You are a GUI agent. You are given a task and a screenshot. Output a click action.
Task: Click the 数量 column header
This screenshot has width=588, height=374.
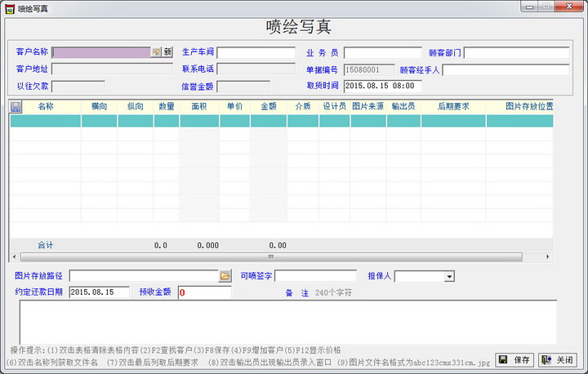coord(167,106)
